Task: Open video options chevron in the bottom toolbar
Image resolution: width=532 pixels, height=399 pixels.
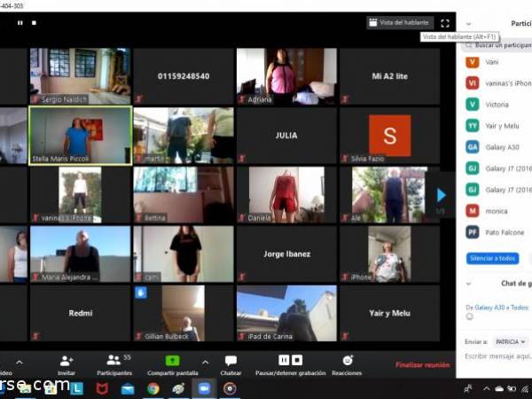Action: [20, 363]
